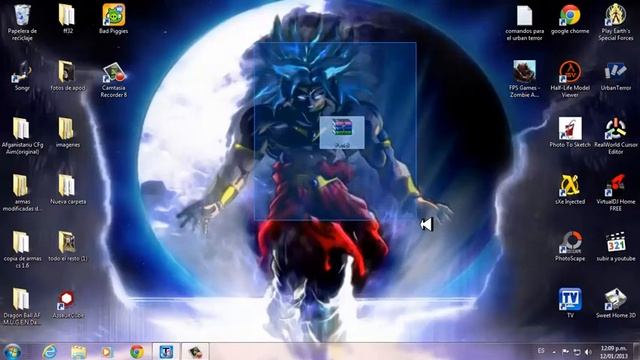Launch the AssaultCube shortcut
640x360 pixels.
[x=67, y=304]
